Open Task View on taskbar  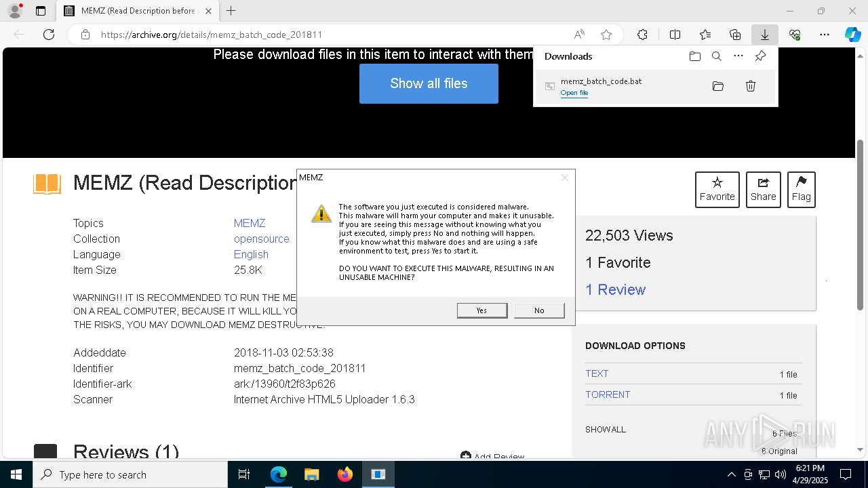pos(244,474)
